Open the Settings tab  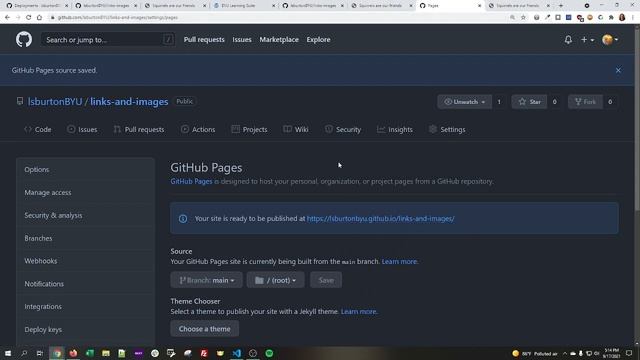447,129
